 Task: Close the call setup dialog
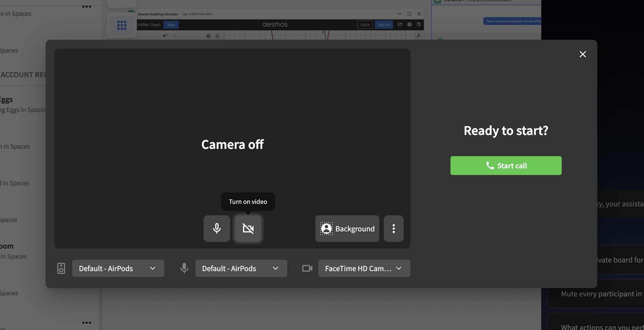click(x=583, y=54)
